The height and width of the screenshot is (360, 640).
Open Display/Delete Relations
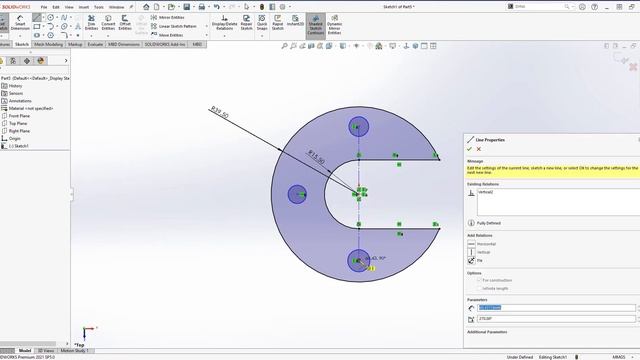click(224, 23)
